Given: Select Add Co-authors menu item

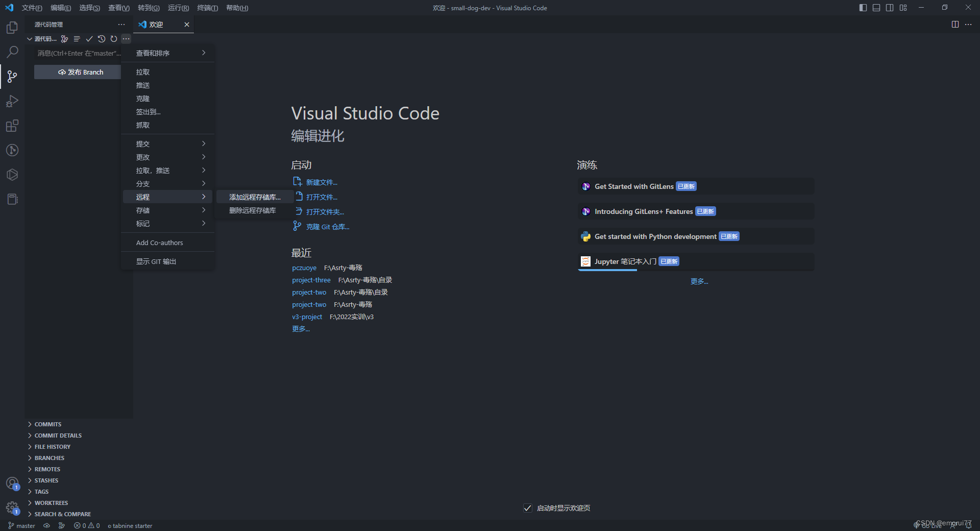Looking at the screenshot, I should pyautogui.click(x=167, y=243).
